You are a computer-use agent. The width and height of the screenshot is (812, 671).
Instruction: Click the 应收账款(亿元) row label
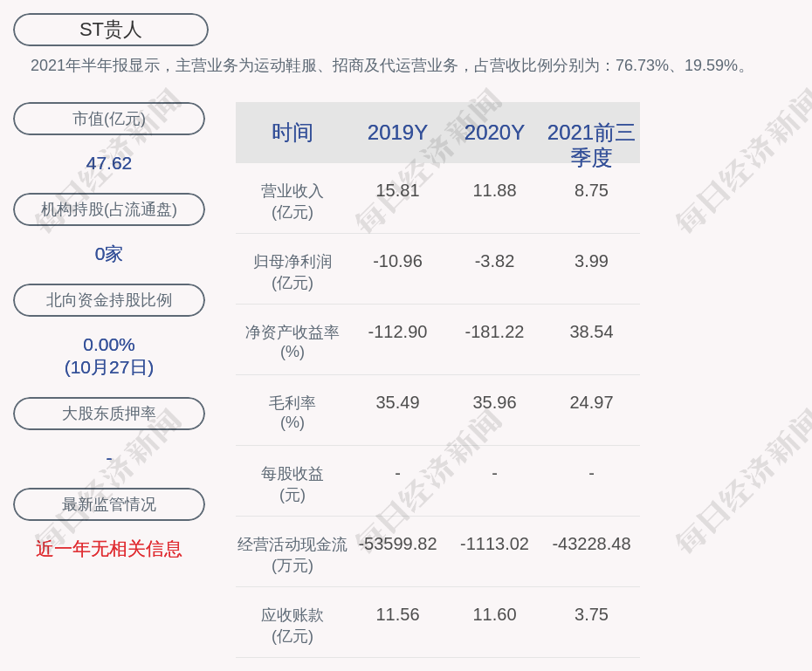click(x=292, y=626)
